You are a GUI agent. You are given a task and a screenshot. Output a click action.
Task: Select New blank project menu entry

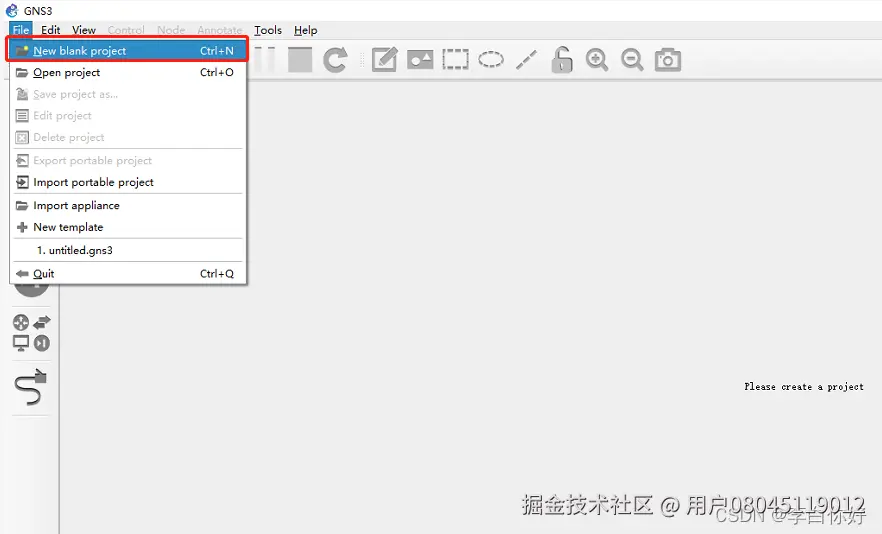click(128, 51)
